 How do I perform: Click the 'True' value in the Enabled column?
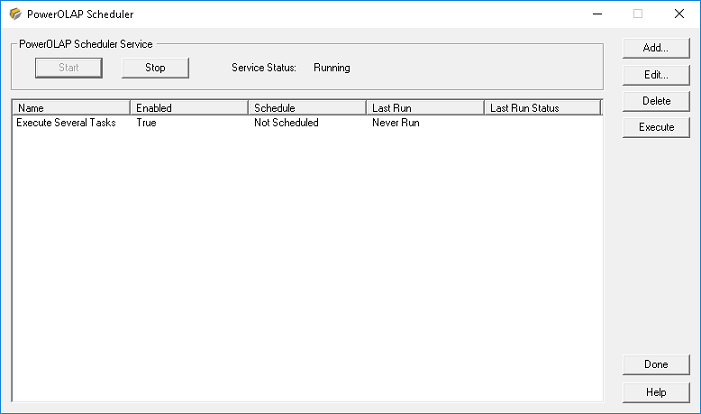(x=146, y=123)
